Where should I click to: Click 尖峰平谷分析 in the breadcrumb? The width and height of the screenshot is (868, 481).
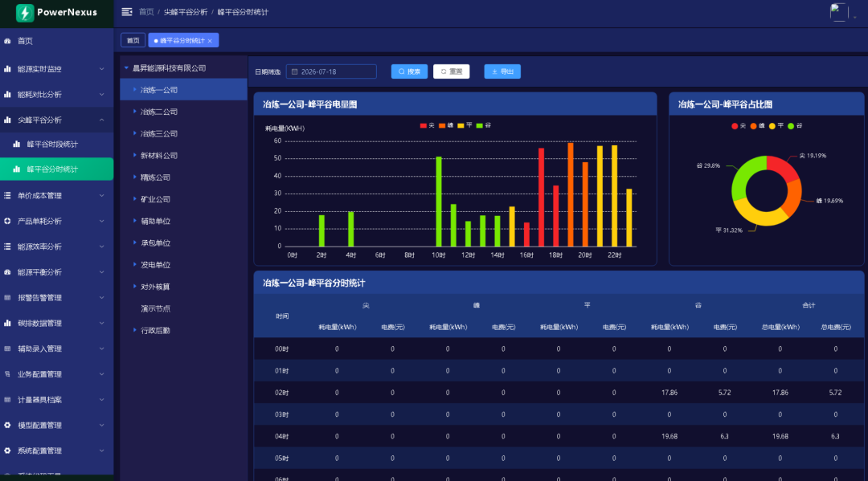186,11
